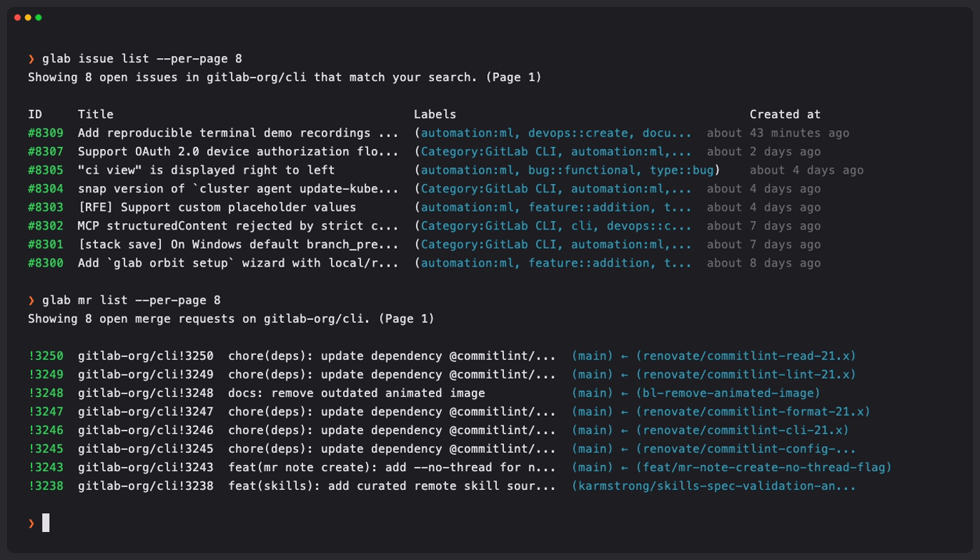This screenshot has height=560, width=980.
Task: Select issue ID #8300
Action: 45,263
